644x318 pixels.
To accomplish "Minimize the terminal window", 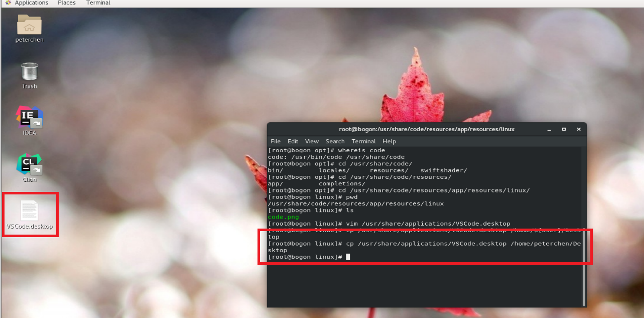I will pyautogui.click(x=550, y=129).
